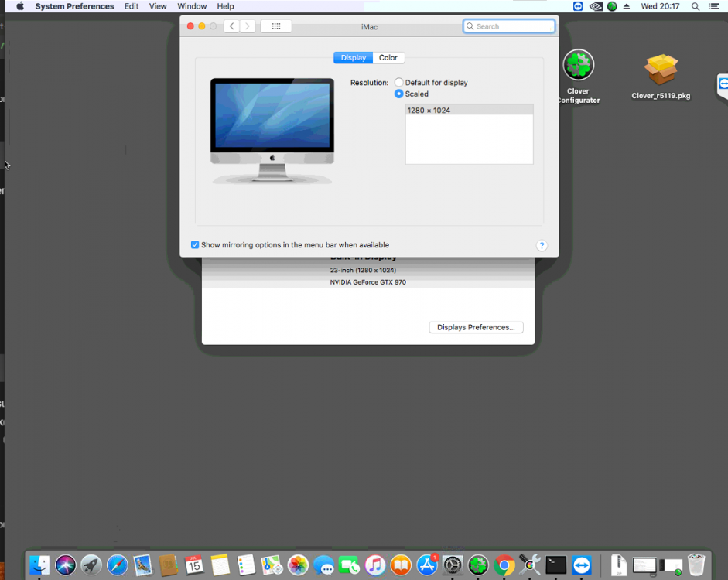The width and height of the screenshot is (728, 580).
Task: Go back in System Preferences
Action: pos(231,26)
